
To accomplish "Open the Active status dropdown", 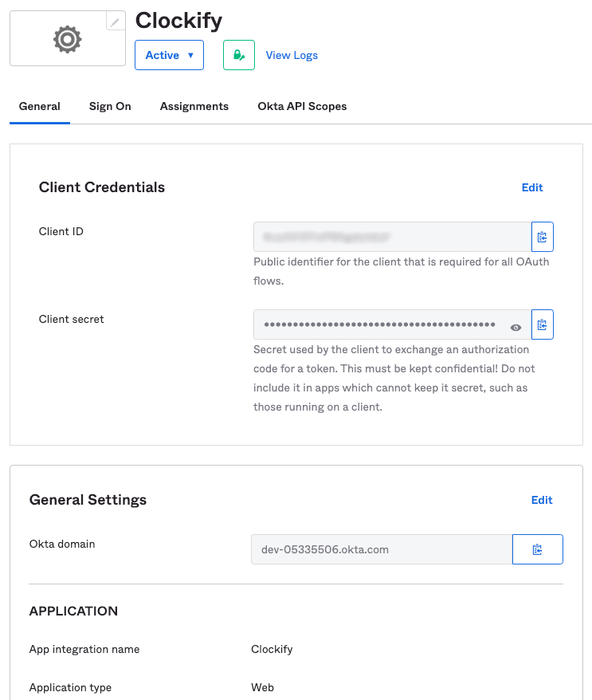I will click(x=169, y=55).
